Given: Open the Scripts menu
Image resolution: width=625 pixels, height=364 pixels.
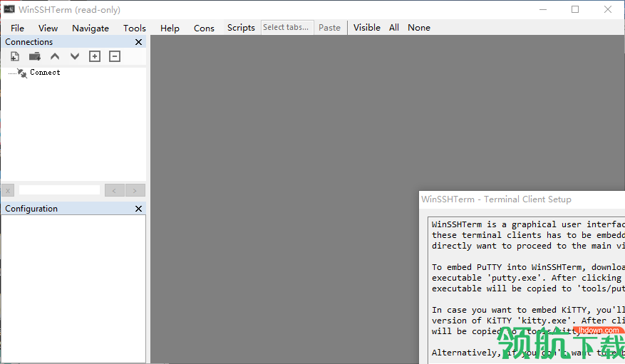Looking at the screenshot, I should 241,28.
